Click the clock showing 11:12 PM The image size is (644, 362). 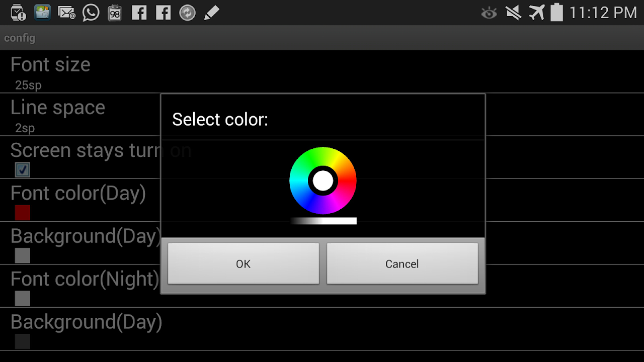coord(603,13)
